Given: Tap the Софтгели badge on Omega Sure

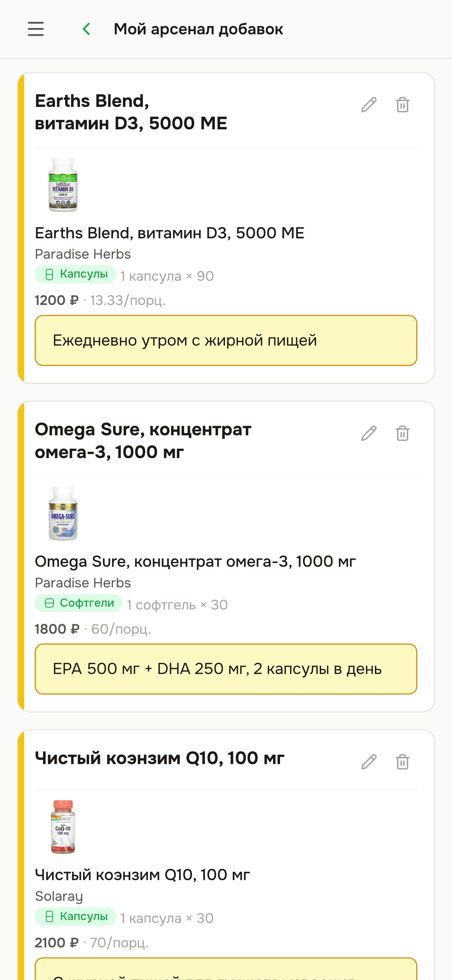Looking at the screenshot, I should (78, 603).
